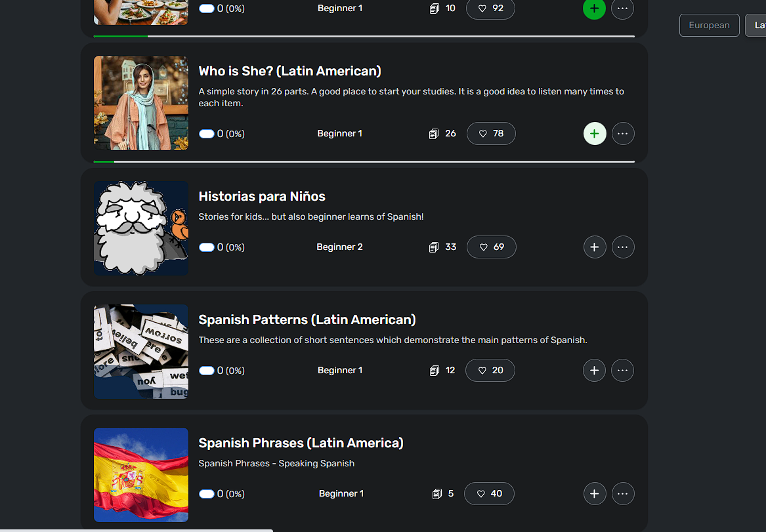The height and width of the screenshot is (532, 766).
Task: Add Spanish Patterns course via plus icon
Action: coord(594,371)
